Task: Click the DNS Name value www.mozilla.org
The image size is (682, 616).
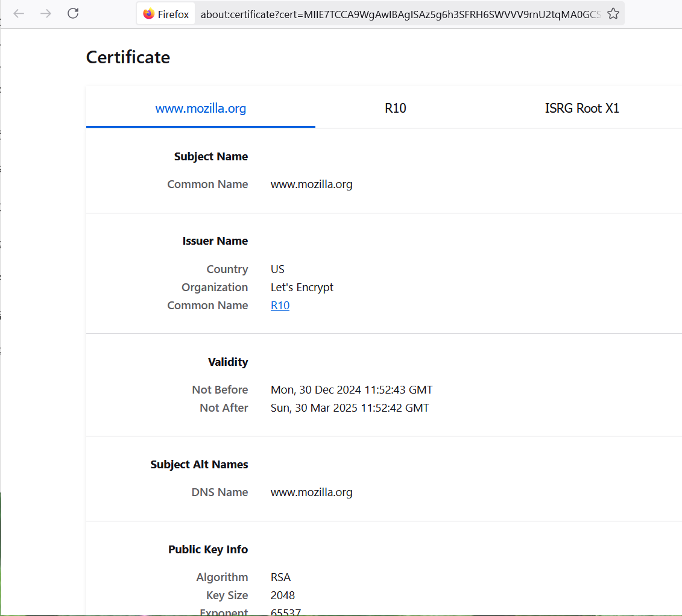Action: [x=311, y=492]
